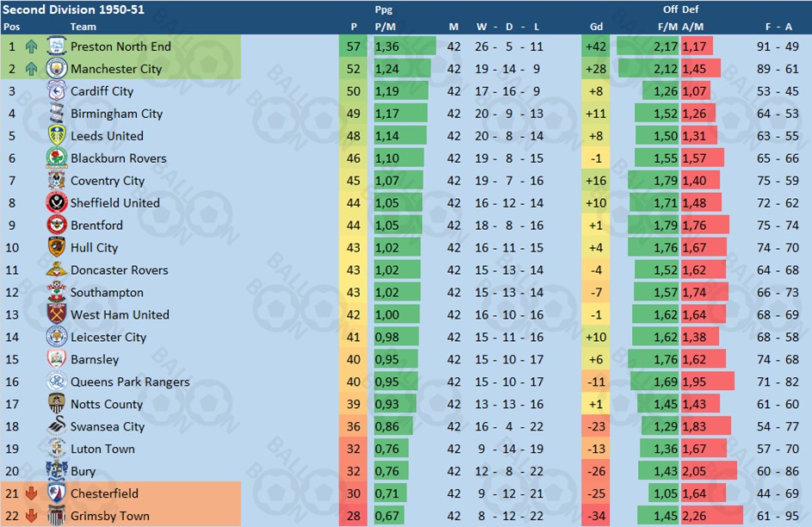Viewport: 812px width, 527px height.
Task: Select the West Ham United crest
Action: click(57, 314)
